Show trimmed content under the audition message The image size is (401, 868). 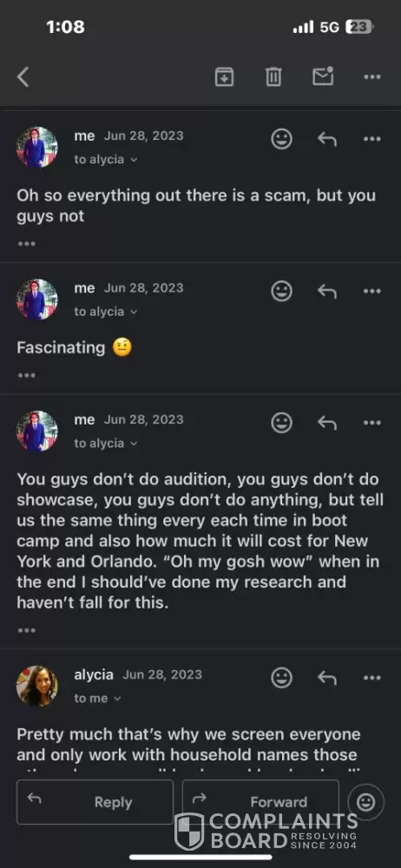click(x=27, y=630)
